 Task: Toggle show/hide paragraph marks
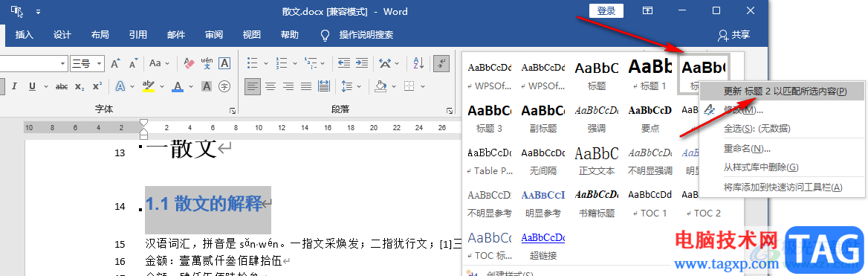pos(441,63)
